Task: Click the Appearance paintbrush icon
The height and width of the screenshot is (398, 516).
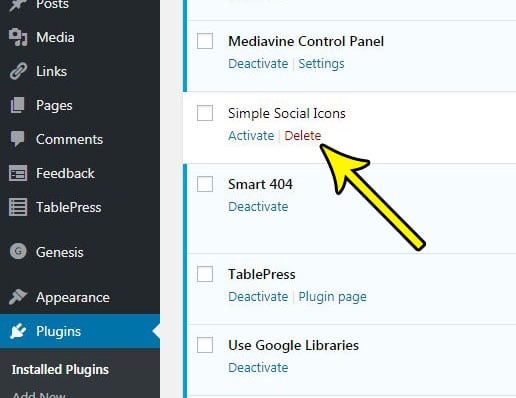Action: tap(18, 297)
